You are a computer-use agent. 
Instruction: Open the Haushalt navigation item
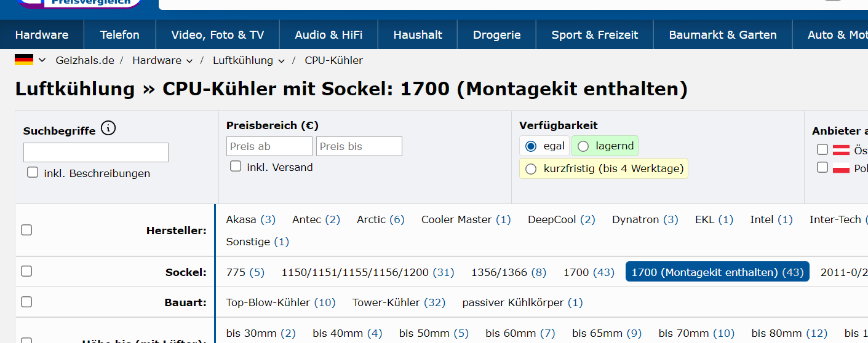(418, 35)
